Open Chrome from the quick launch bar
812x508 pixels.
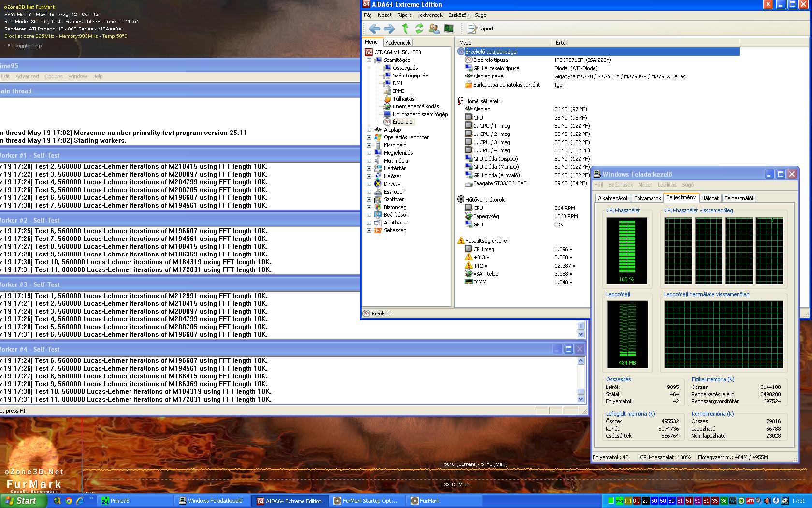(x=68, y=501)
